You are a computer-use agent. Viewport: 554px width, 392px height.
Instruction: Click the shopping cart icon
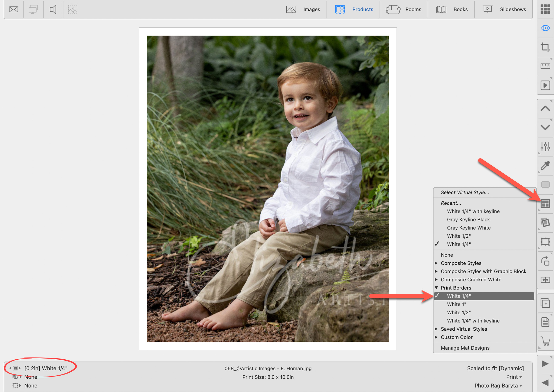(x=545, y=341)
